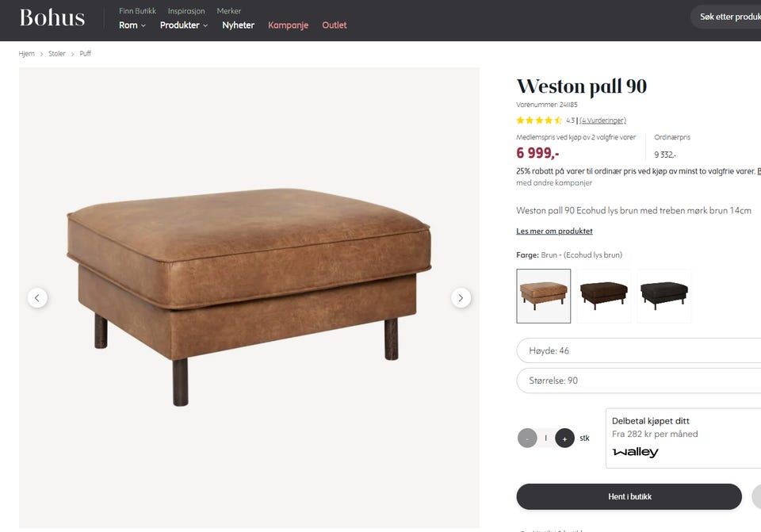Show the next product image

tap(461, 297)
